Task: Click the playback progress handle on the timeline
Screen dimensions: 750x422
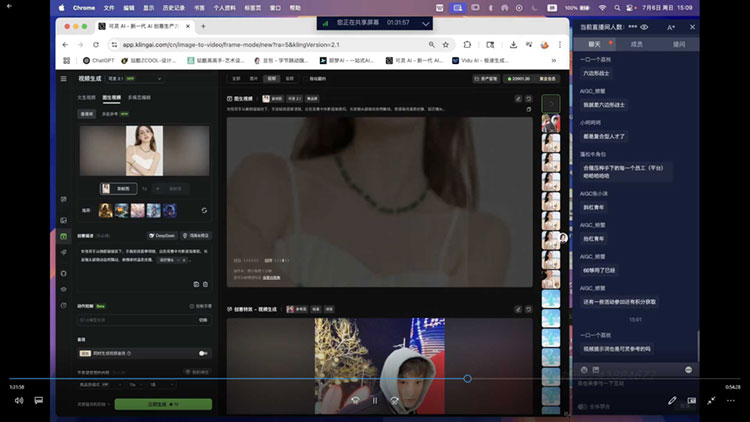Action: [x=467, y=378]
